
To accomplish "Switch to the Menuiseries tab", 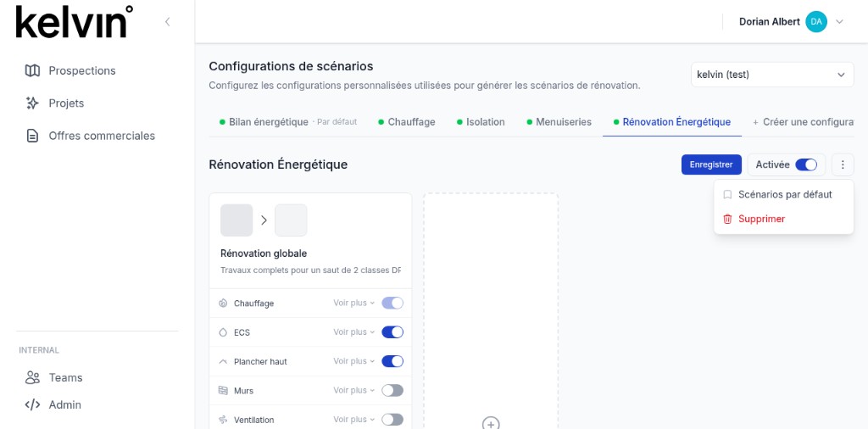I will click(x=559, y=122).
